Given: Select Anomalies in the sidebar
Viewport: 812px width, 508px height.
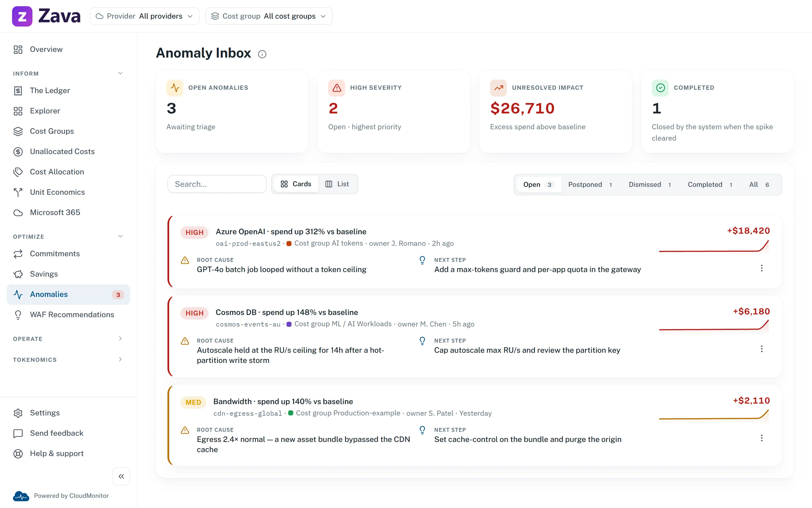Looking at the screenshot, I should [69, 294].
